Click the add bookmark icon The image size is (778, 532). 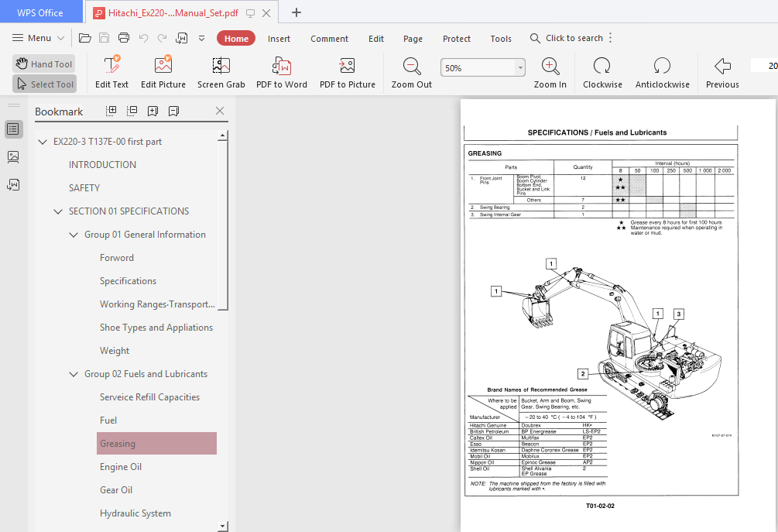pos(153,111)
